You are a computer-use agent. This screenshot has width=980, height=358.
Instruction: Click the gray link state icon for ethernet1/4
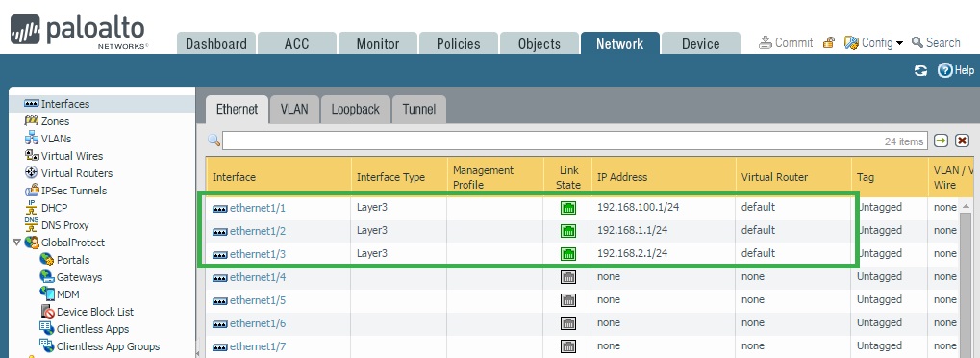coord(568,276)
